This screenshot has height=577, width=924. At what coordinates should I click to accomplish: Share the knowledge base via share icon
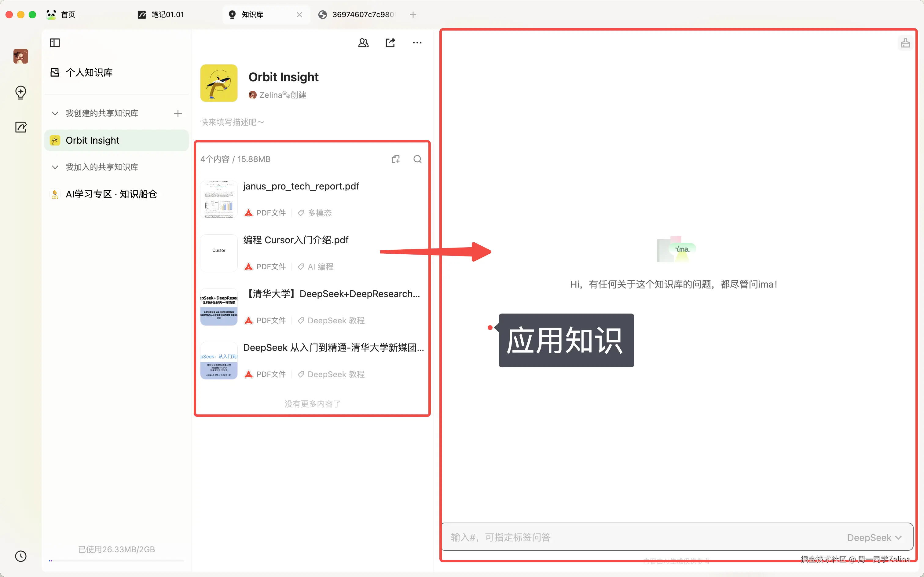390,42
